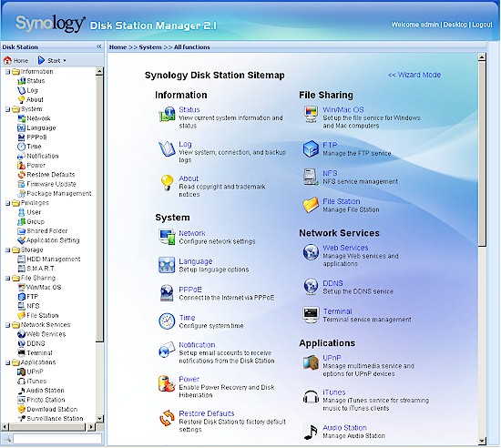This screenshot has height=448, width=501.
Task: Click the Language icon in sitemap
Action: (167, 265)
